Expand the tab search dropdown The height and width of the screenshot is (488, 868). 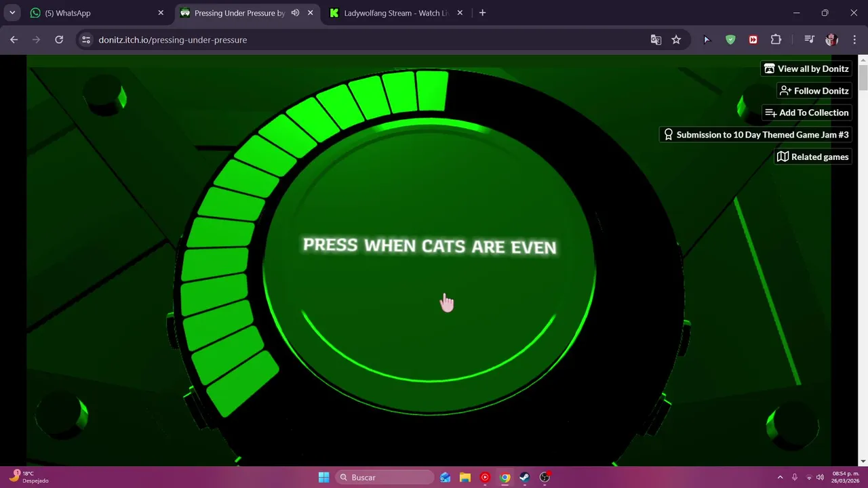[x=12, y=13]
